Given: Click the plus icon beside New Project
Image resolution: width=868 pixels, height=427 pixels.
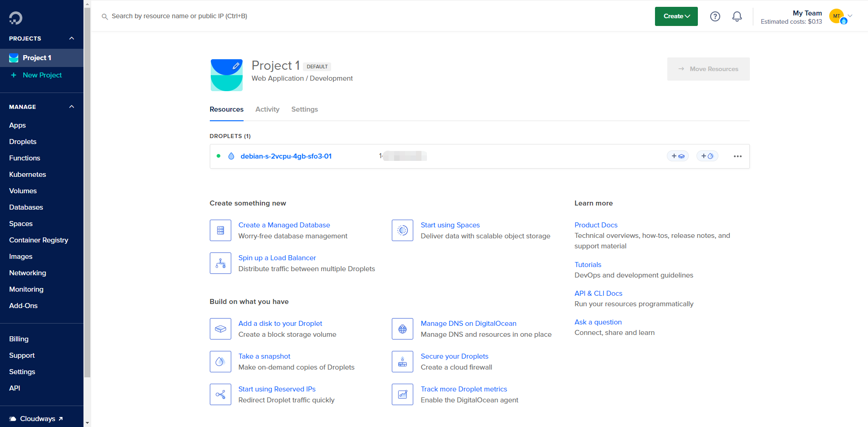Looking at the screenshot, I should point(14,75).
